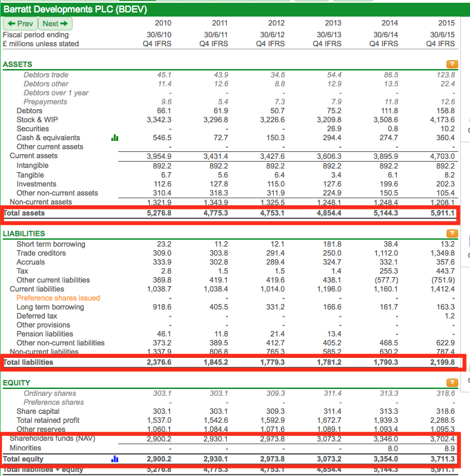The height and width of the screenshot is (476, 470).
Task: Click the 2015 Total assets value 5,911.1
Action: tap(440, 213)
